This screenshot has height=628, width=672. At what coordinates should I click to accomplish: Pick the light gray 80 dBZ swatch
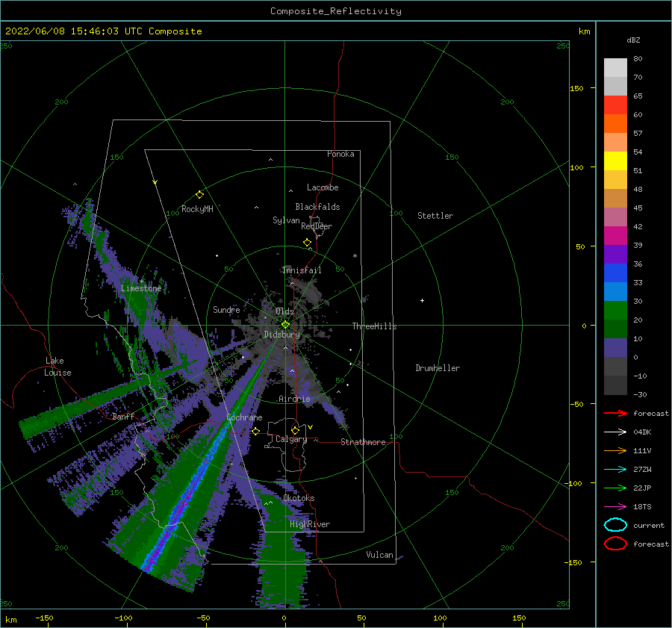click(x=615, y=68)
